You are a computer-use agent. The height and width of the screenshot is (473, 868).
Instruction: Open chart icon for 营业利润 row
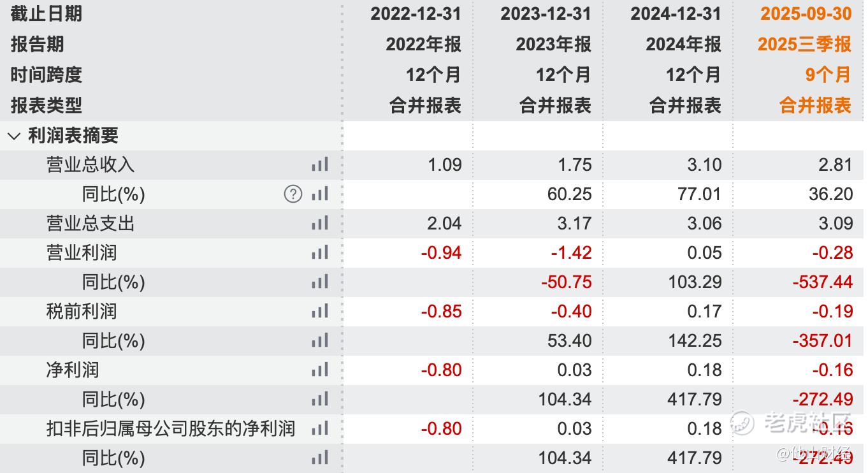pos(320,252)
